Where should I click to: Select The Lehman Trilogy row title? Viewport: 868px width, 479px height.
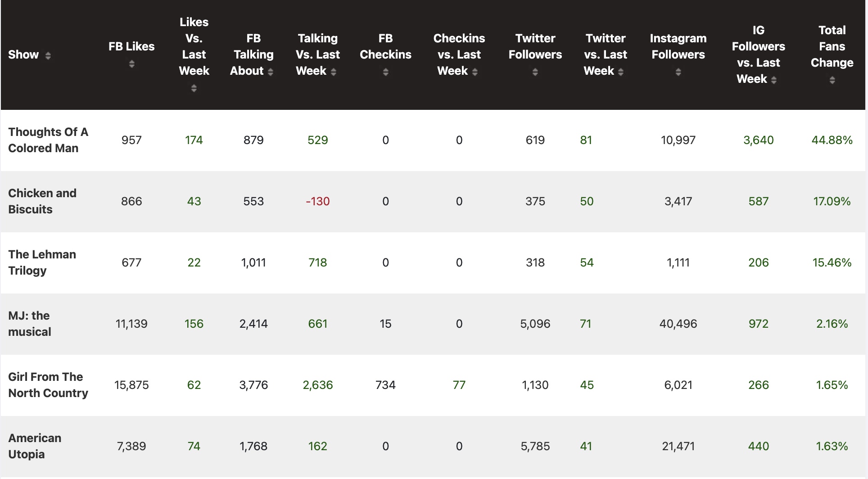[42, 262]
